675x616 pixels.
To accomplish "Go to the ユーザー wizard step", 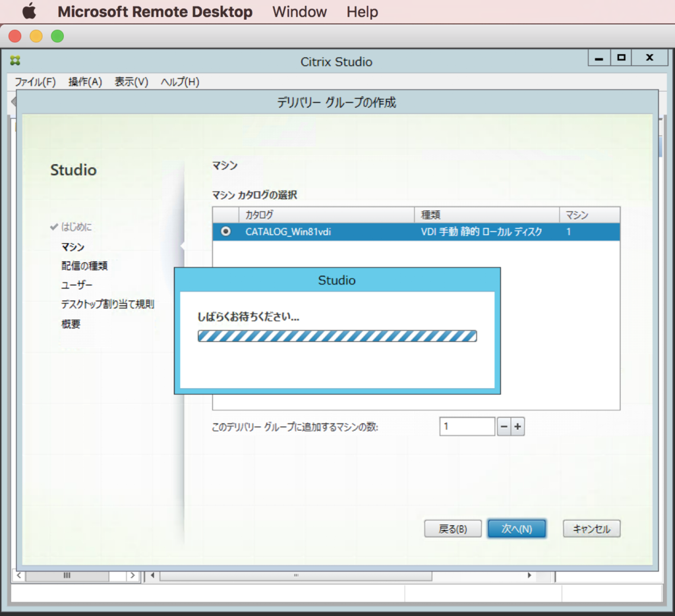I will (76, 285).
